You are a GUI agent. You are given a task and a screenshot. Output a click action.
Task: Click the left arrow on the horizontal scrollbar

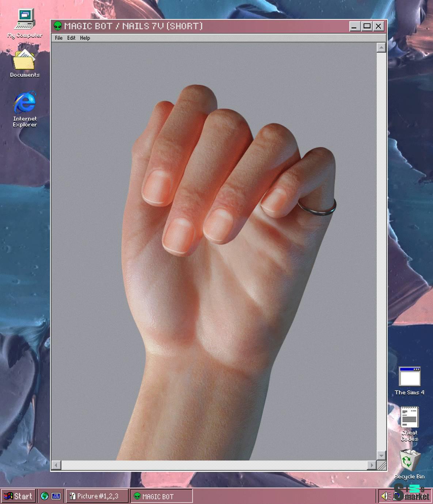(56, 465)
